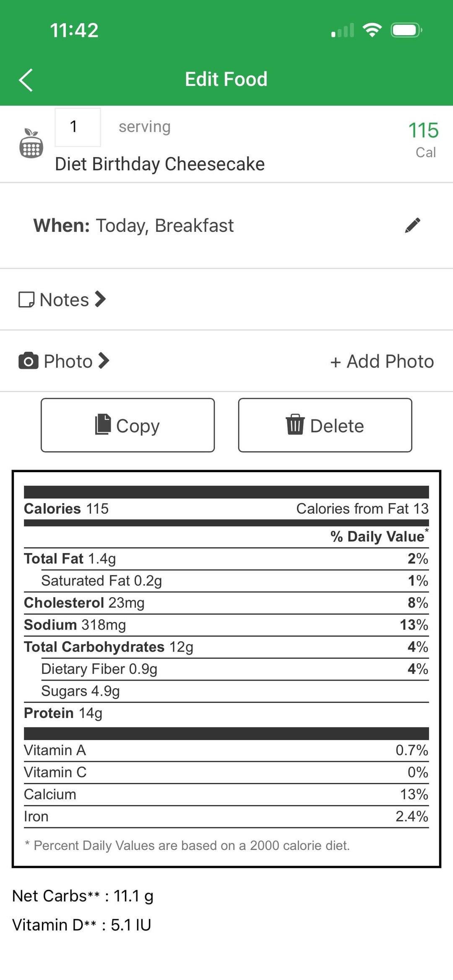Screen dimensions: 453x980
Task: Tap the Wi-Fi status icon
Action: [x=372, y=30]
